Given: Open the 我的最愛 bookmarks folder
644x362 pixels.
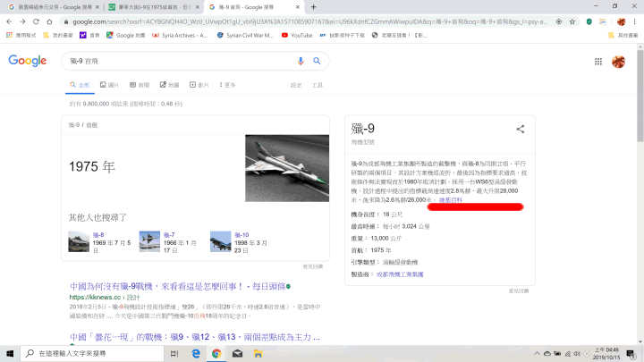Looking at the screenshot, I should [58, 35].
